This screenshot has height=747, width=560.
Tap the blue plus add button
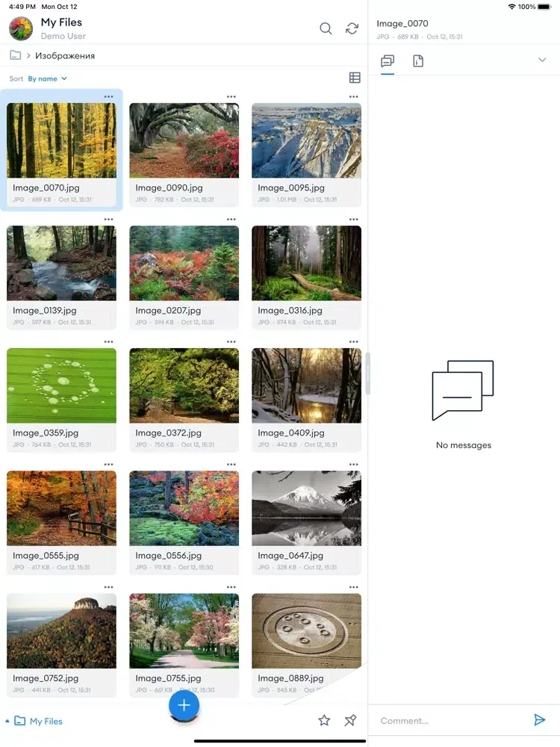coord(184,706)
